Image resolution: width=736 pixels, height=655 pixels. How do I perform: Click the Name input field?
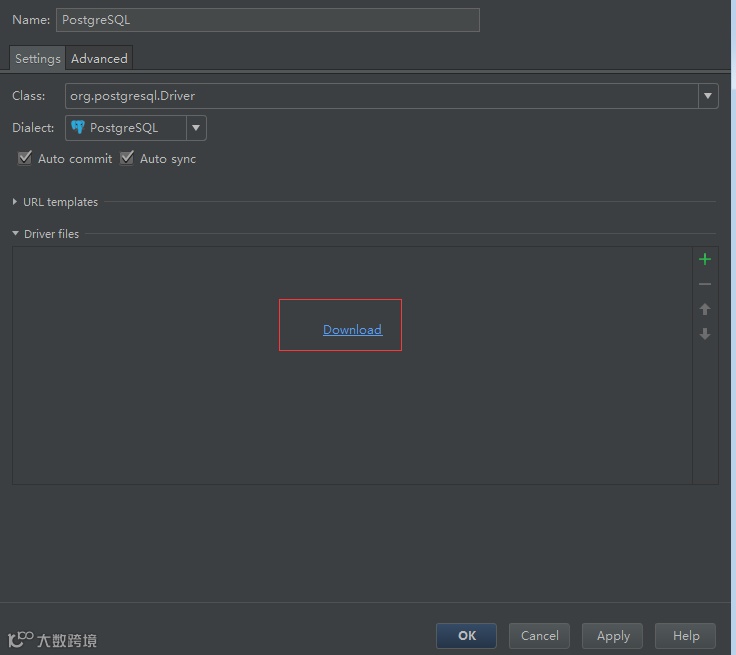point(268,20)
